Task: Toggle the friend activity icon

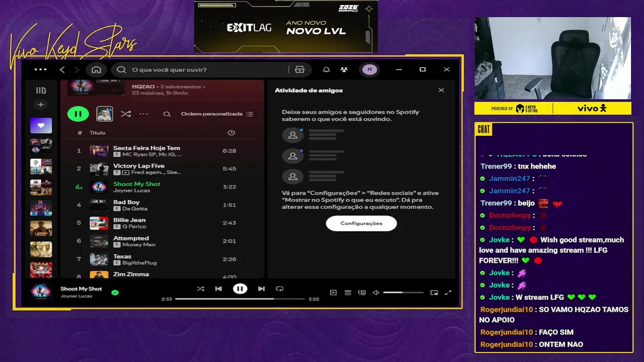Action: point(344,69)
